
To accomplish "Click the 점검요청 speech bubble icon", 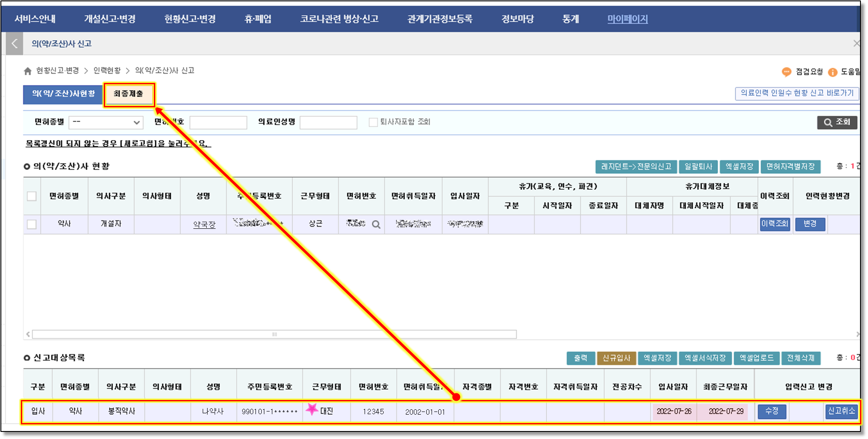I will (786, 72).
